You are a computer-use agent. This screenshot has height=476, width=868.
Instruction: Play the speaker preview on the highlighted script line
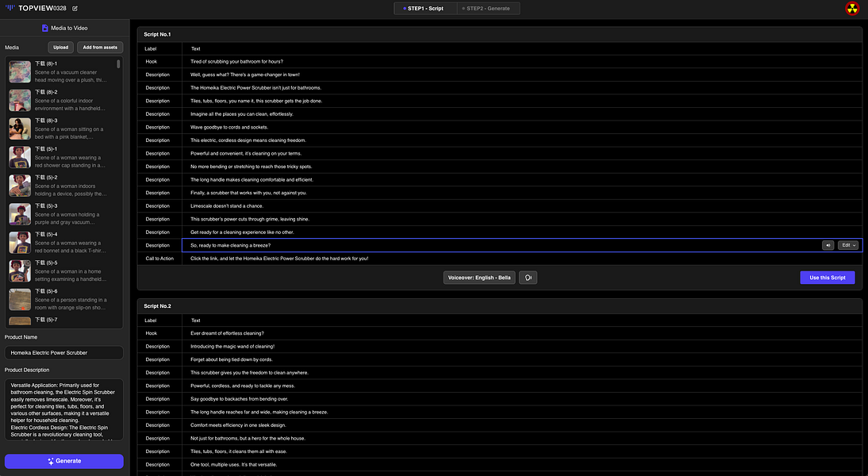(828, 244)
